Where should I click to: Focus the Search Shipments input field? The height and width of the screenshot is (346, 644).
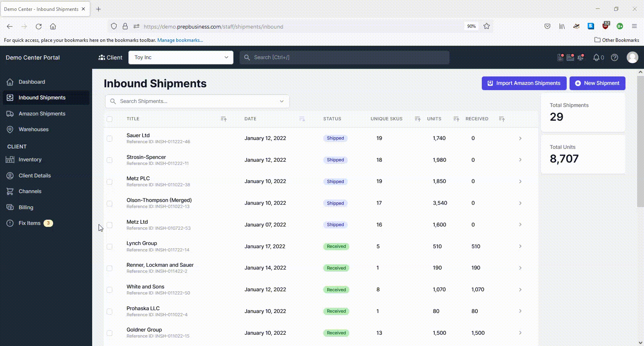click(197, 101)
